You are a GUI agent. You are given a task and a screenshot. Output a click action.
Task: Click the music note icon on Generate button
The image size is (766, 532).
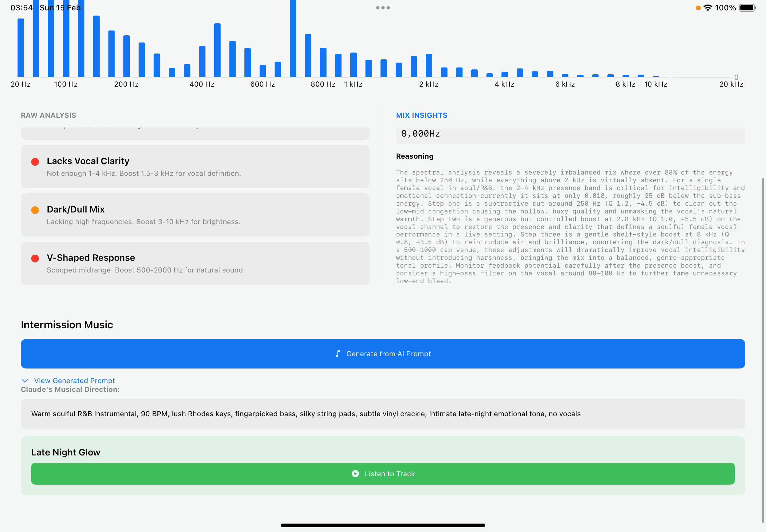[338, 354]
